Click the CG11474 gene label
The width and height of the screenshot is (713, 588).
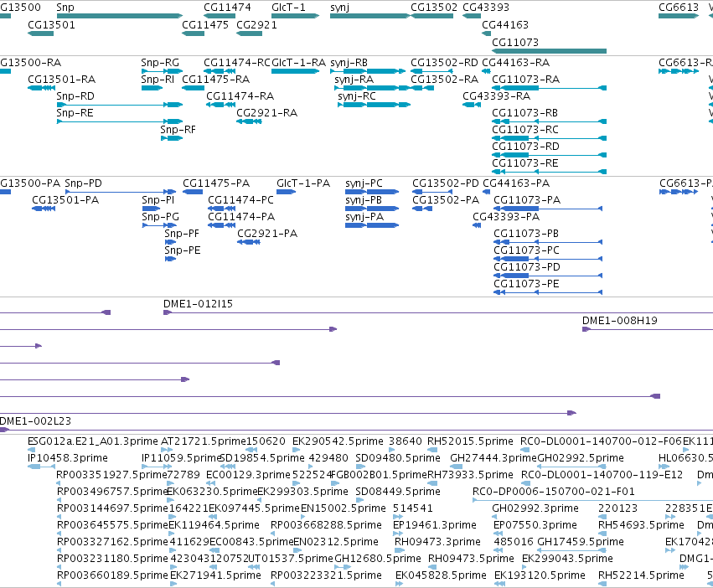pos(227,8)
